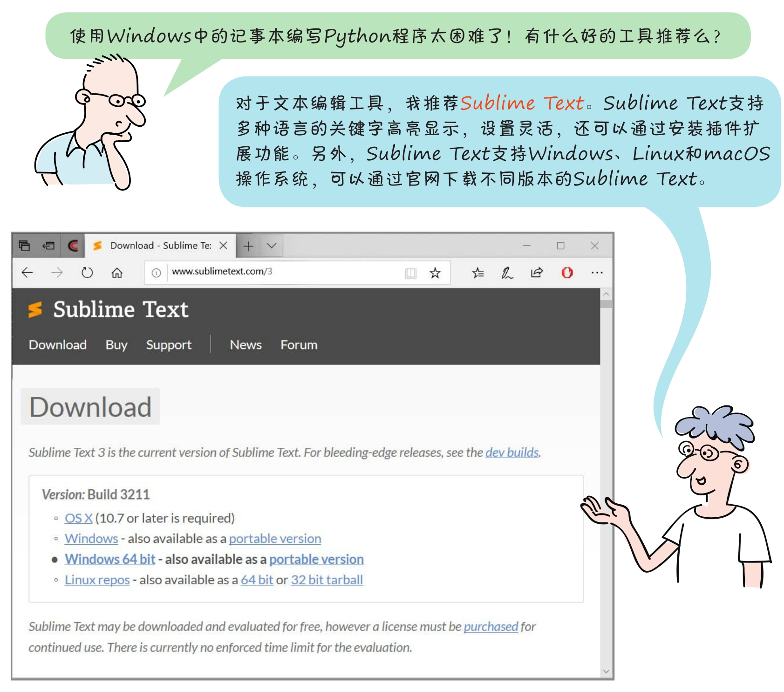Image resolution: width=784 pixels, height=692 pixels.
Task: Click the scrollbar up arrow
Action: coord(606,295)
